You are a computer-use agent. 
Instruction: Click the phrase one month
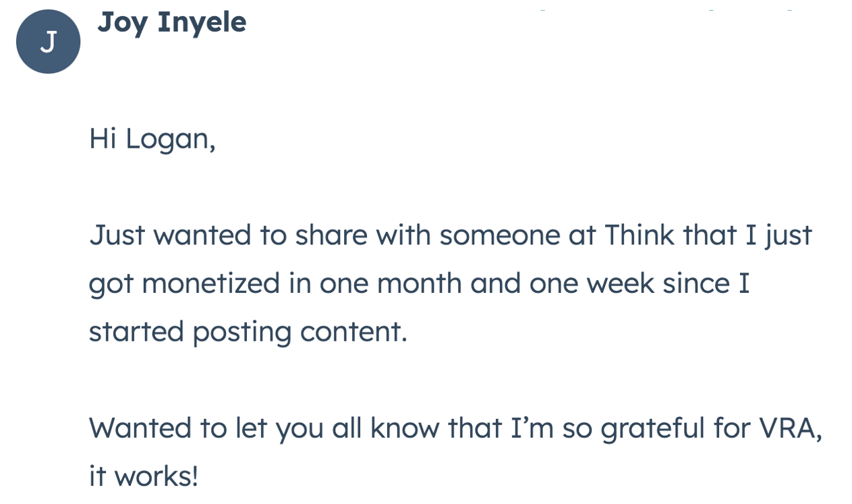tap(391, 283)
